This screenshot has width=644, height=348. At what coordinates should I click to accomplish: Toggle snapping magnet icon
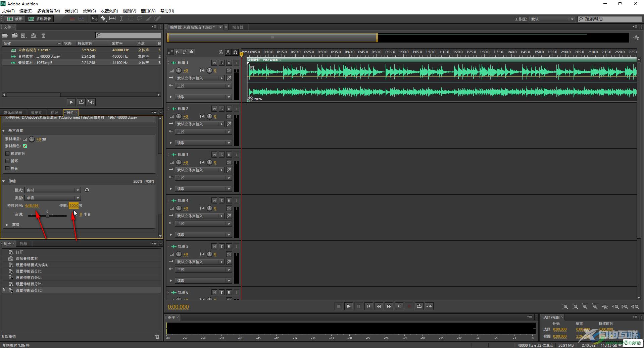pos(235,52)
